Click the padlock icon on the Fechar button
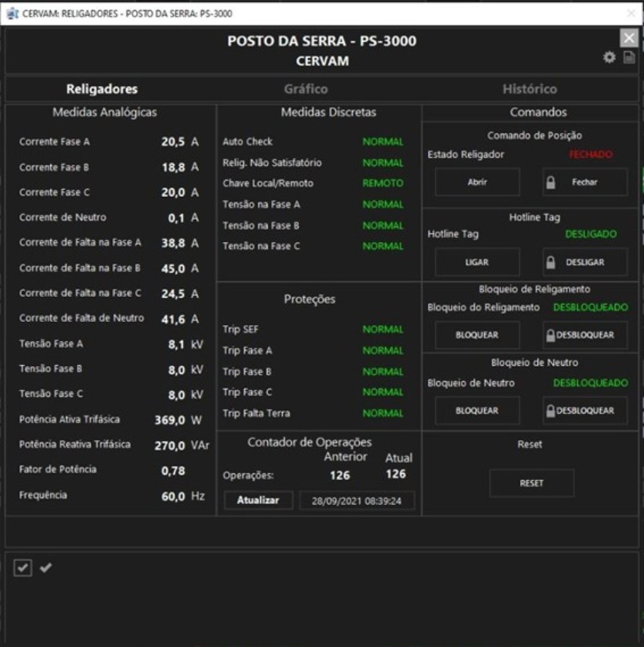 tap(551, 182)
